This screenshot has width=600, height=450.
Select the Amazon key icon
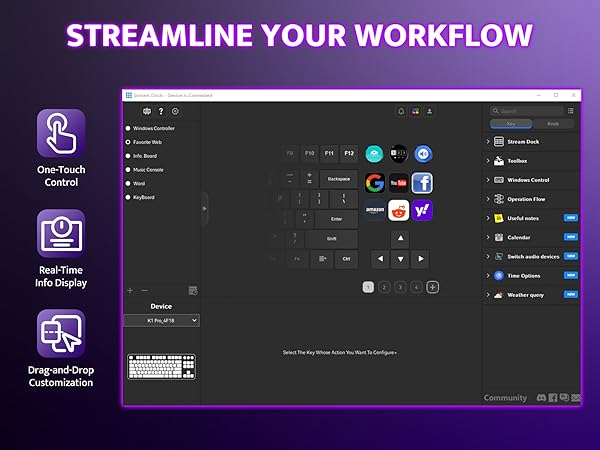(375, 210)
